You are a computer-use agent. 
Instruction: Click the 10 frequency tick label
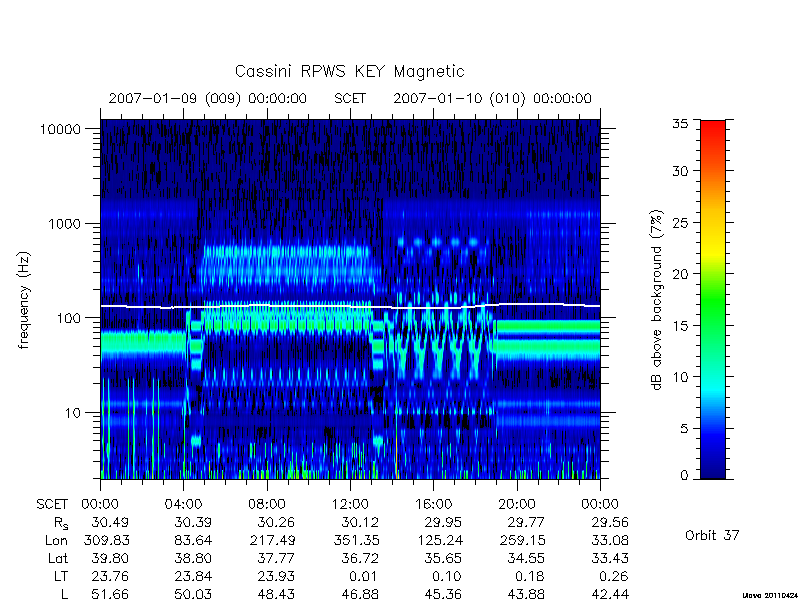[x=73, y=413]
